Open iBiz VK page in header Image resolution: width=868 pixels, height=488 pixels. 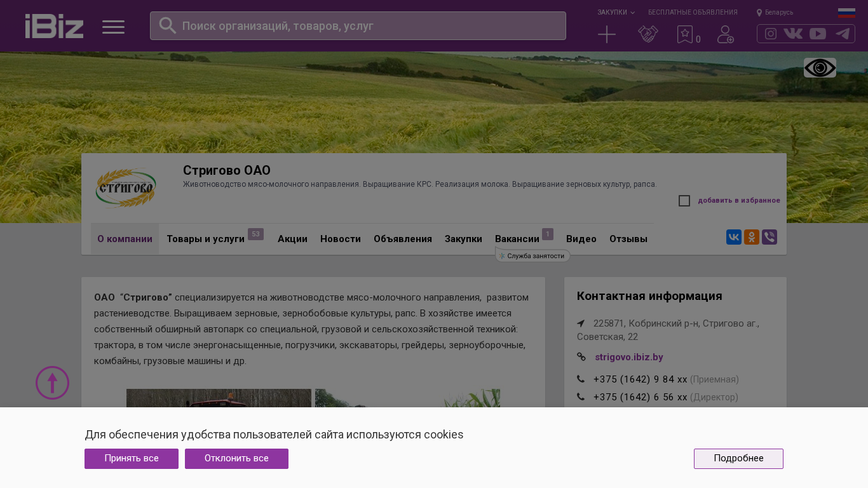click(x=793, y=34)
